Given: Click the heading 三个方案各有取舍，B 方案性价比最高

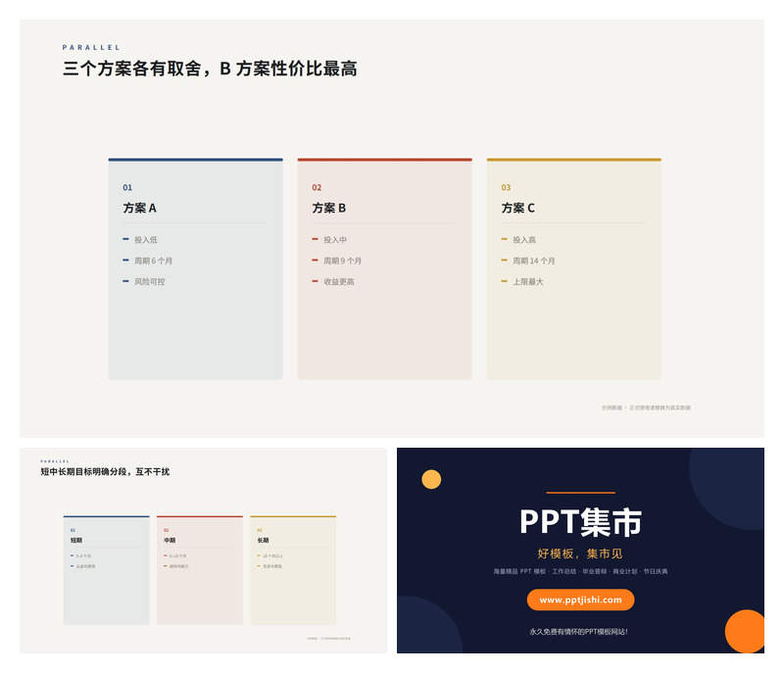Looking at the screenshot, I should click(210, 69).
